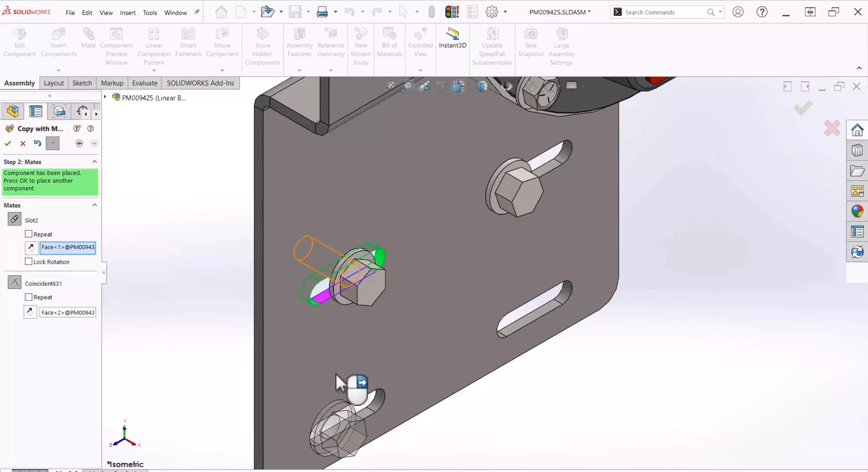Collapse the Step 2 Mates panel
Viewport: 868px width, 472px height.
(94, 161)
